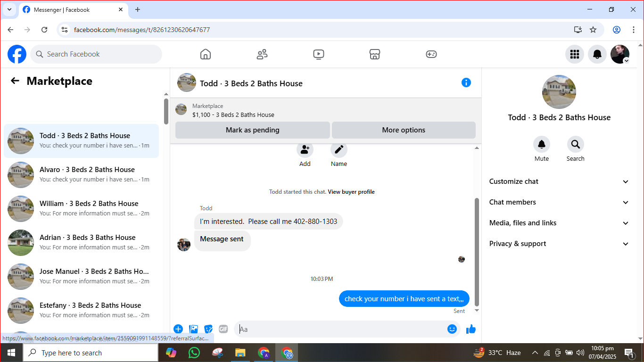Bookmark this page with star icon
Image resolution: width=644 pixels, height=362 pixels.
pos(593,30)
